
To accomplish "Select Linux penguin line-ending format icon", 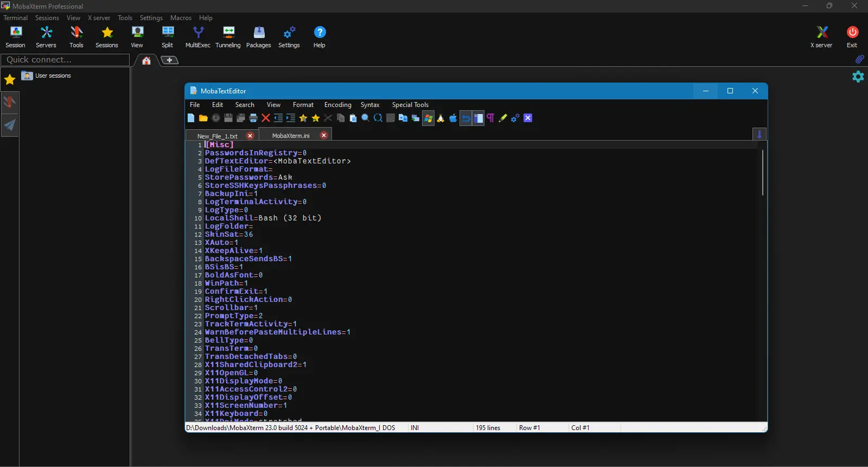I will (x=441, y=118).
